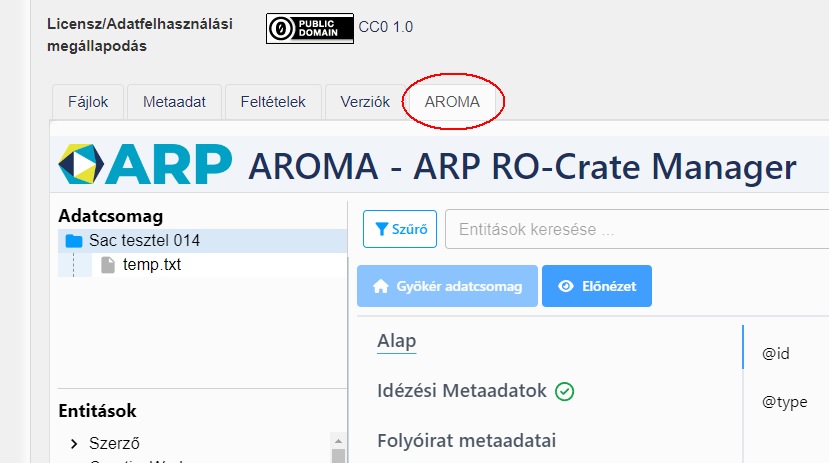Select the Verziók tab
829x463 pixels.
(365, 102)
